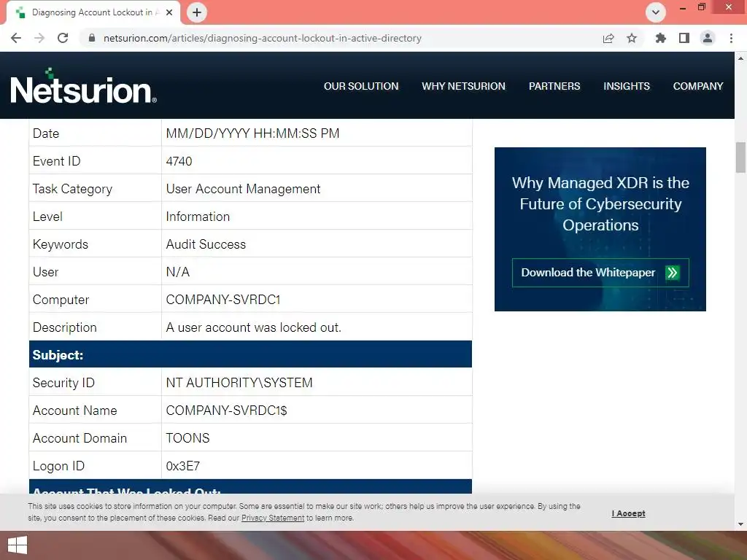Click the User value N/A
Screen dimensions: 747x560
[178, 272]
